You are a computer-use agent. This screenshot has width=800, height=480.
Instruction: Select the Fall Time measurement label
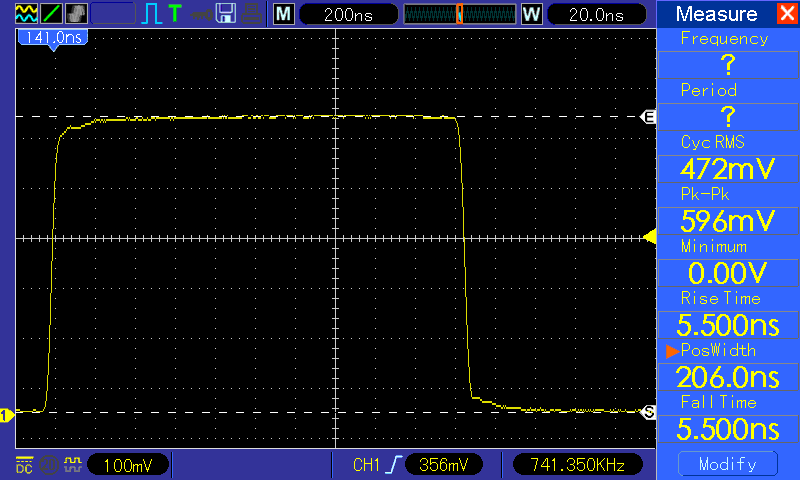pos(719,402)
